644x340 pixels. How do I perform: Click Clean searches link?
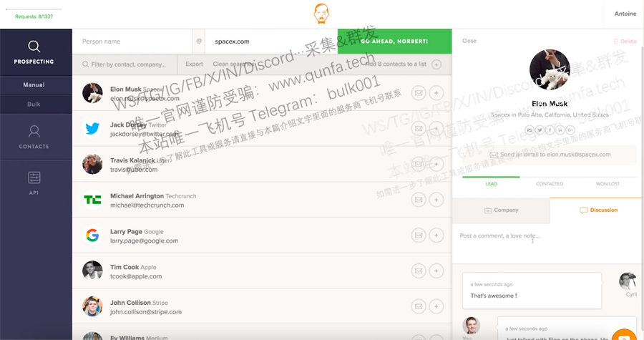pos(234,64)
